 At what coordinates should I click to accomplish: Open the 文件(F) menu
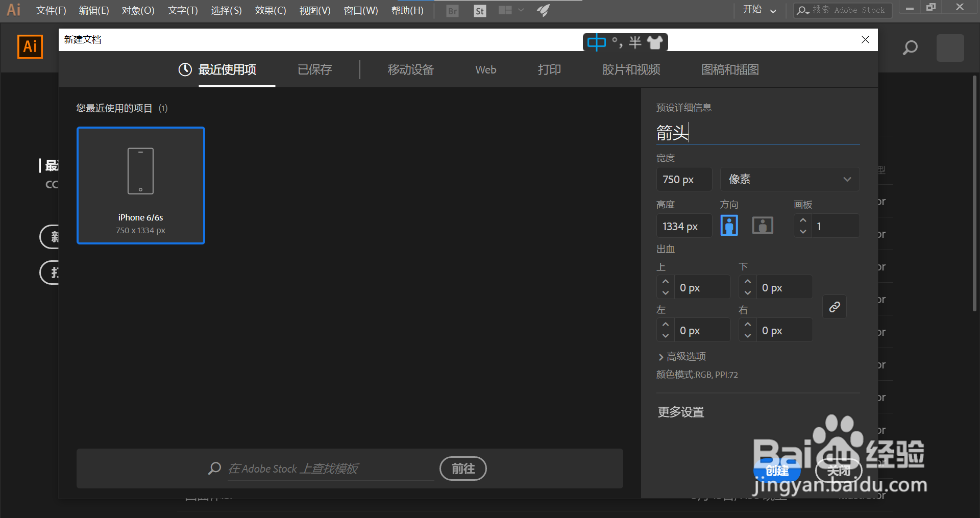pos(51,11)
